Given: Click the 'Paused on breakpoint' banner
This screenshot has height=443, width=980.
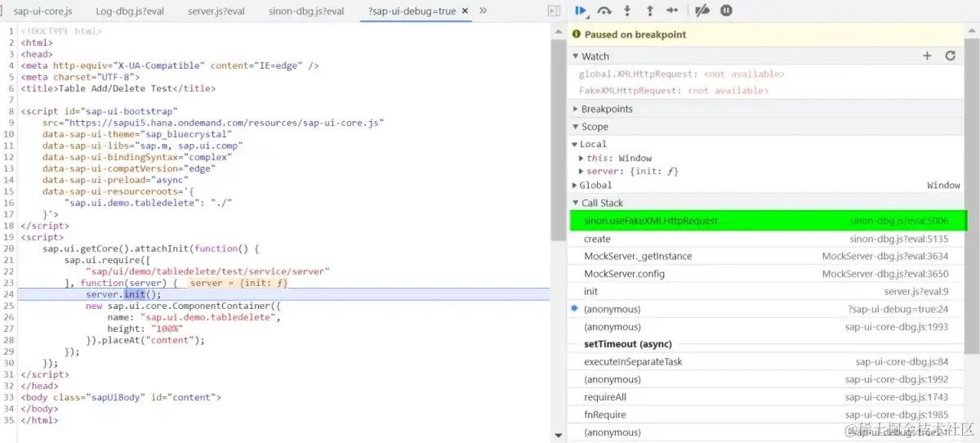Looking at the screenshot, I should (765, 34).
